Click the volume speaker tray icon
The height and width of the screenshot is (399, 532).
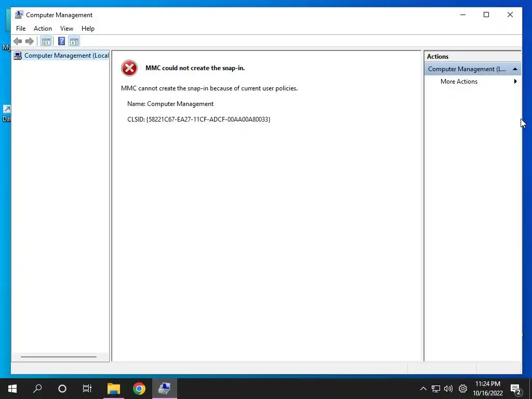(448, 389)
